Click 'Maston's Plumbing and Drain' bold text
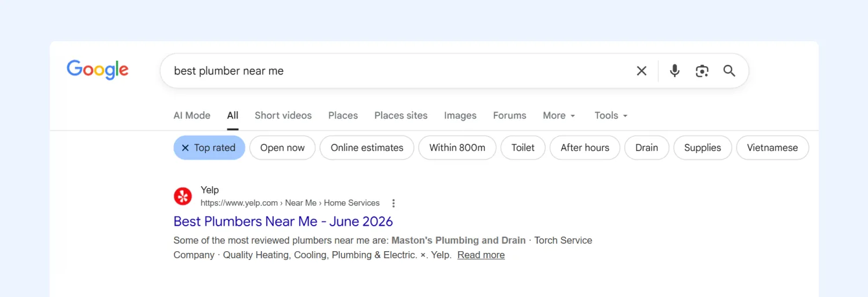Screen dimensions: 868x297 click(459, 240)
